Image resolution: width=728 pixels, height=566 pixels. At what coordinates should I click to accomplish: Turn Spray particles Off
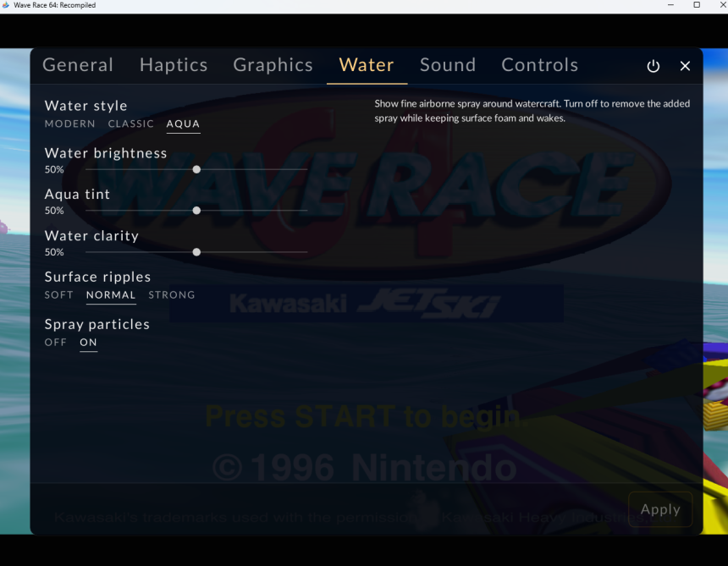tap(56, 343)
